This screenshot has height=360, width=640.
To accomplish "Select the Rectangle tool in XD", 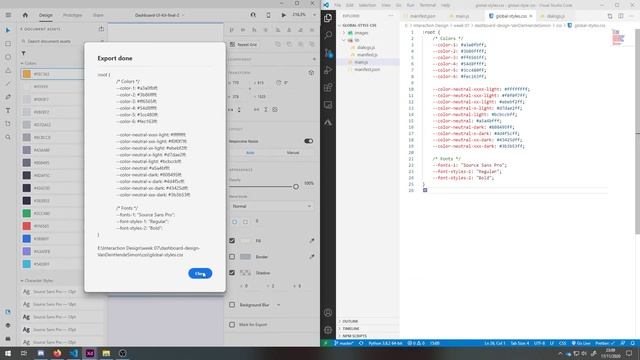I will [x=8, y=44].
